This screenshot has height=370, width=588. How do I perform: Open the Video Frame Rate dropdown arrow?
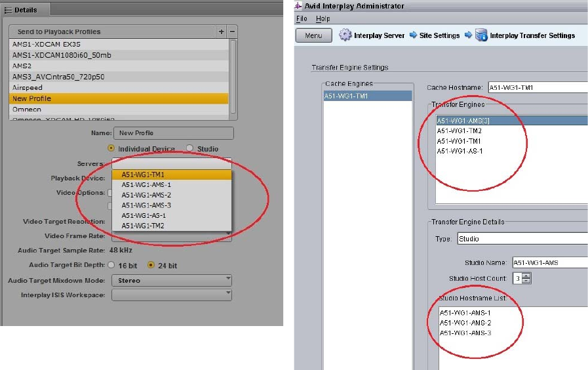(x=228, y=234)
